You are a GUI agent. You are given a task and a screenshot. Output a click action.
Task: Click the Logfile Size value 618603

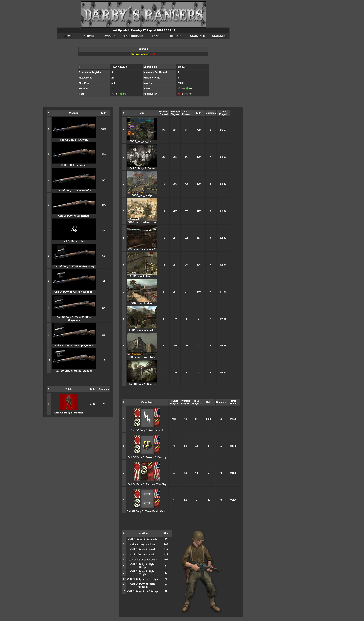pos(182,67)
